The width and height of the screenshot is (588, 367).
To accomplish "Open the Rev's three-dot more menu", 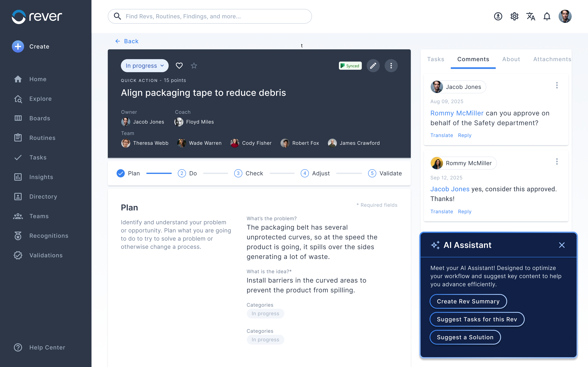I will coord(391,65).
